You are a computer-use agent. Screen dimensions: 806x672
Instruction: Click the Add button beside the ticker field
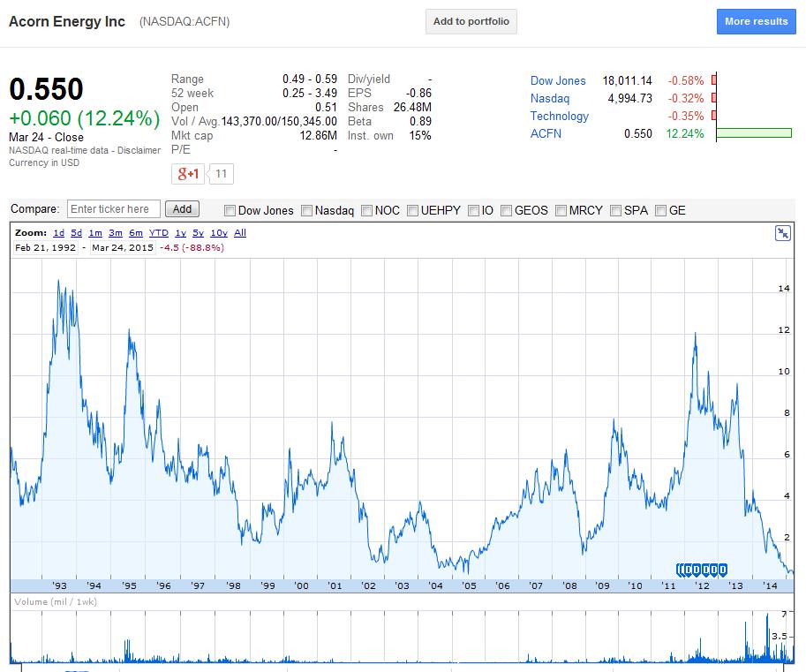coord(182,209)
